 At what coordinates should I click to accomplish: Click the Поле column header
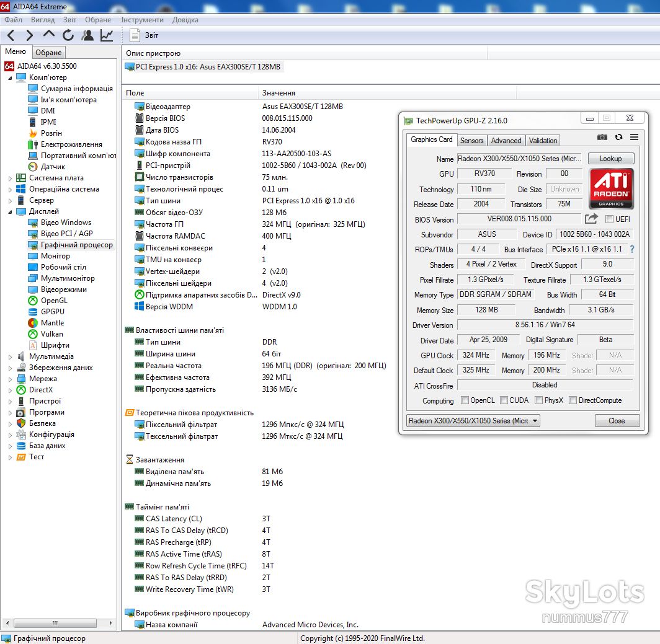(x=190, y=93)
